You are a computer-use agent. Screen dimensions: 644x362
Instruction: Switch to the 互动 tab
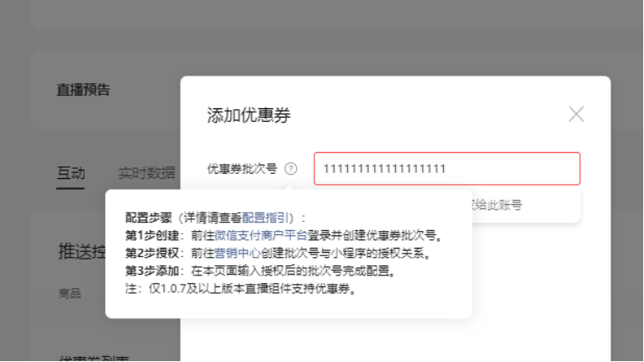coord(71,173)
